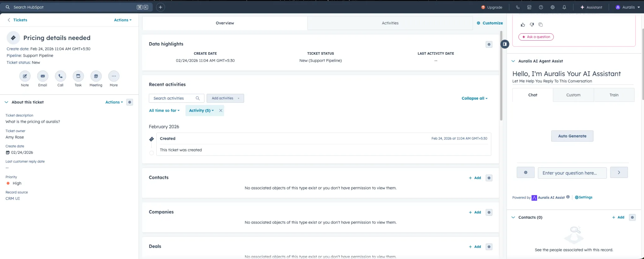Click the search magnifier in activities
Screen dimensions: 644x259
tap(197, 98)
